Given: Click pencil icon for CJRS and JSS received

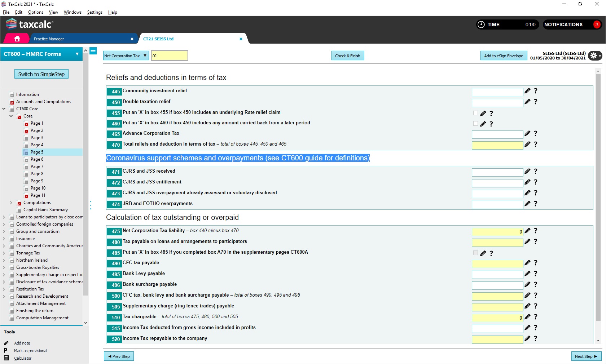Looking at the screenshot, I should point(527,172).
